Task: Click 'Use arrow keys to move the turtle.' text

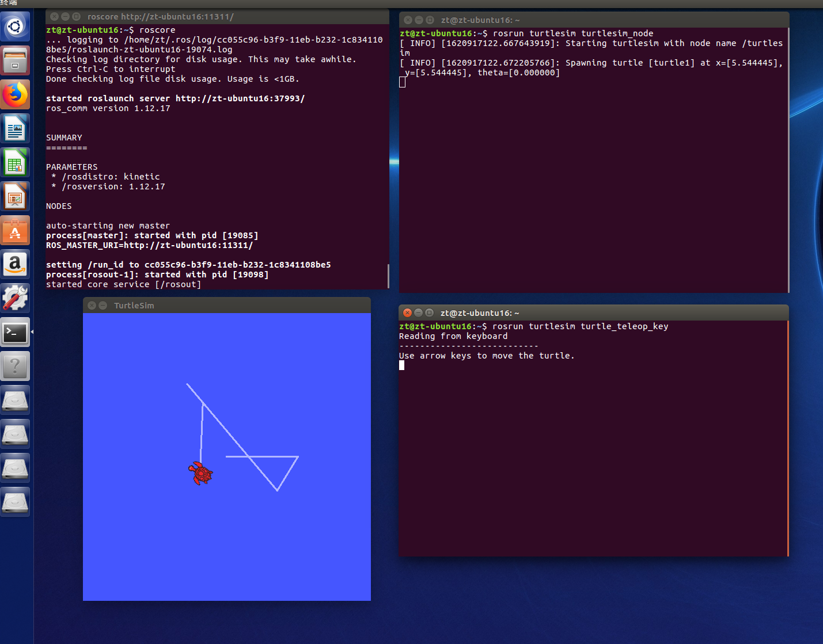Action: tap(487, 356)
